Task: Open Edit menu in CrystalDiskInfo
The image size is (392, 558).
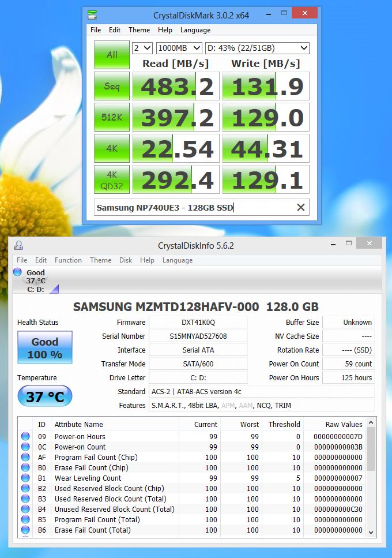Action: point(41,260)
